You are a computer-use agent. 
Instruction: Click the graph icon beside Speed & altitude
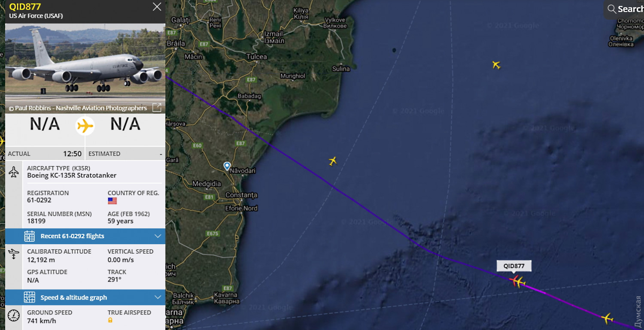(29, 297)
